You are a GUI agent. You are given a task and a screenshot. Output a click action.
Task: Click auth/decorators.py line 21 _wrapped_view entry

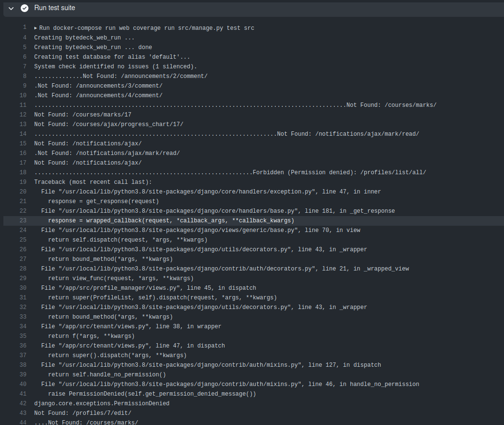click(225, 269)
